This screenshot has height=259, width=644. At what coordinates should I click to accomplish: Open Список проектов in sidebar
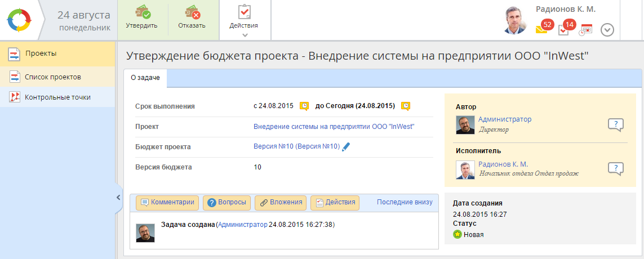click(57, 77)
